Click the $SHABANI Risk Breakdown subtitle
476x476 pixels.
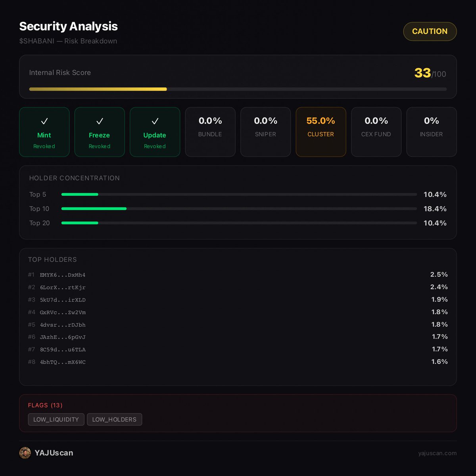point(68,41)
